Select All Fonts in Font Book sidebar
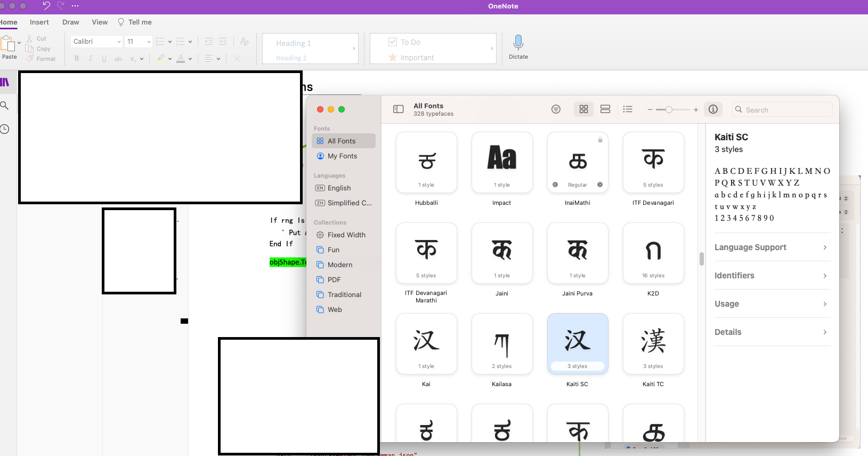This screenshot has width=868, height=456. [x=344, y=141]
